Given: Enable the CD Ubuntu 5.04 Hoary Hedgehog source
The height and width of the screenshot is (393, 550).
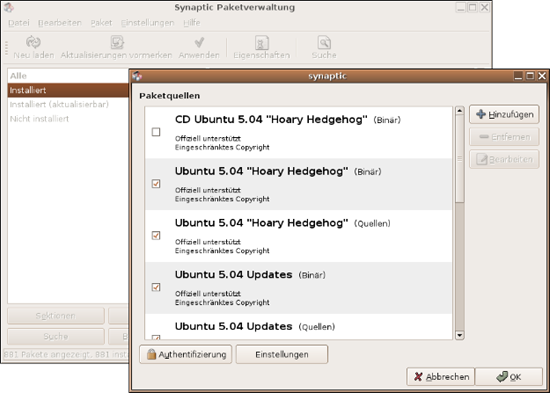Looking at the screenshot, I should pyautogui.click(x=156, y=132).
